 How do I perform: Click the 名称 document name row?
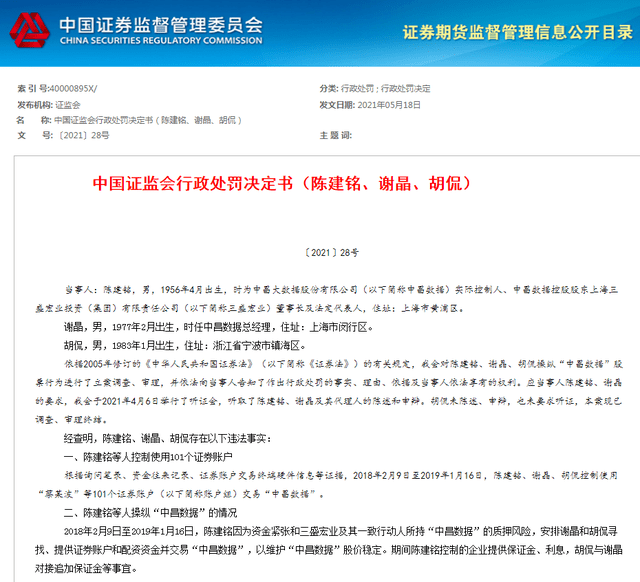[x=129, y=120]
